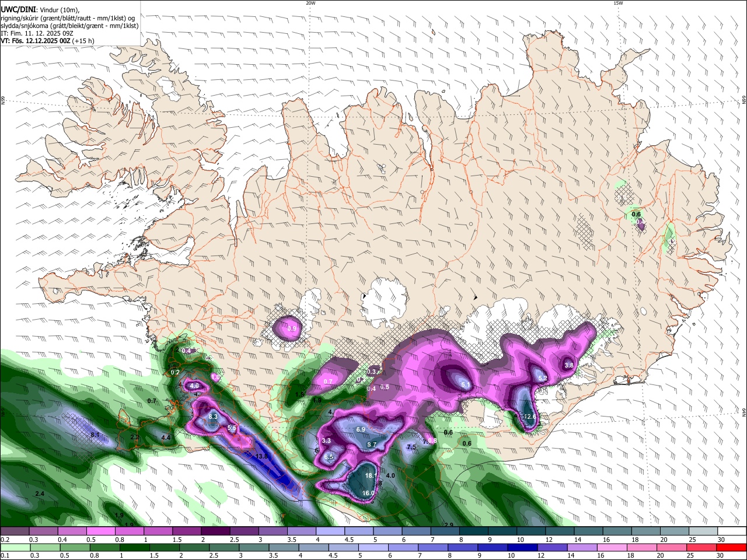The width and height of the screenshot is (747, 560).
Task: Select upper legend swatch starting at 0.5
Action: [101, 531]
